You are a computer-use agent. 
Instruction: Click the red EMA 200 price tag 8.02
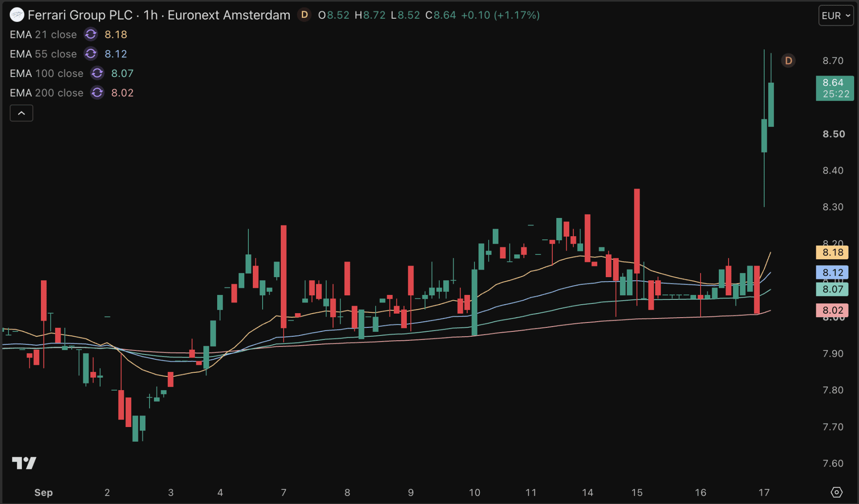click(832, 310)
